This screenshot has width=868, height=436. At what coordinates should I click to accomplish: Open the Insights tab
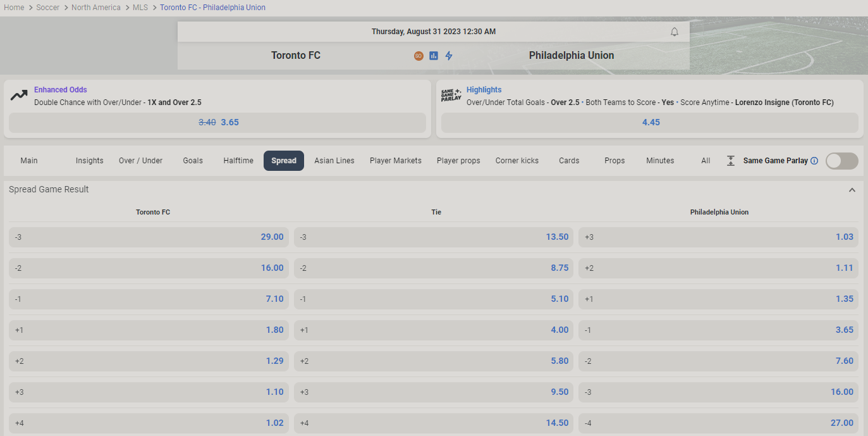(90, 161)
